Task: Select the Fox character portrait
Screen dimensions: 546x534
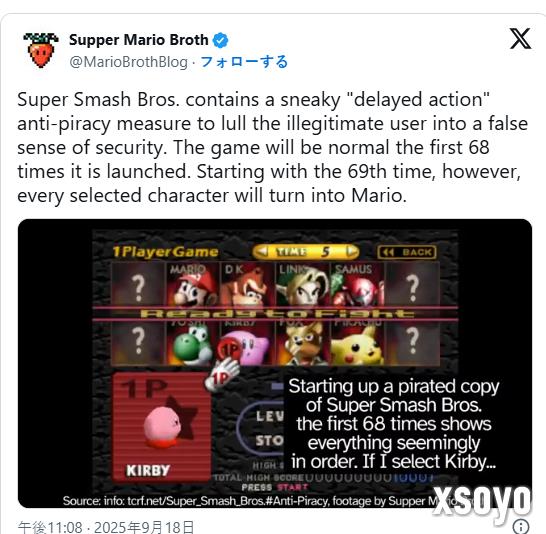Action: pyautogui.click(x=303, y=343)
